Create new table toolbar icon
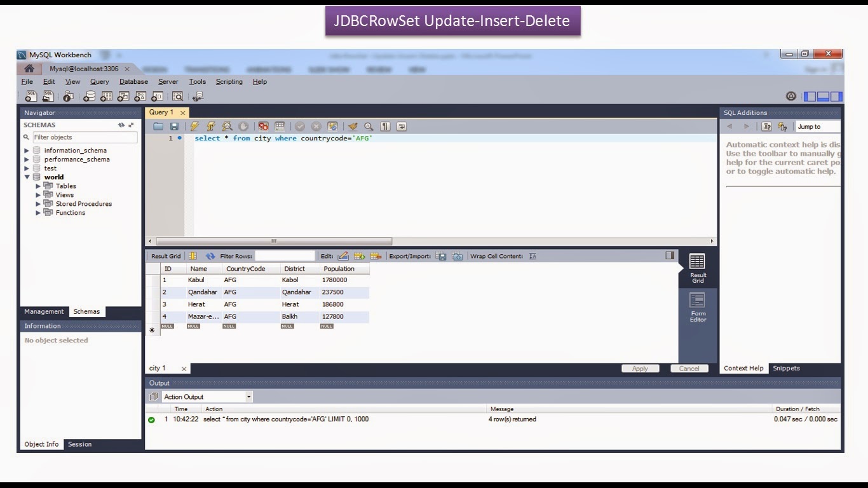 tap(106, 97)
